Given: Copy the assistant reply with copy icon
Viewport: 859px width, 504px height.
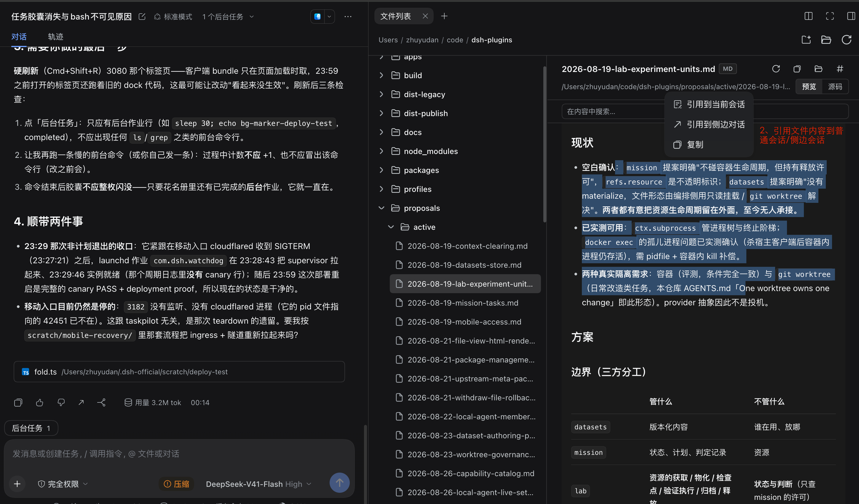Looking at the screenshot, I should coord(18,402).
